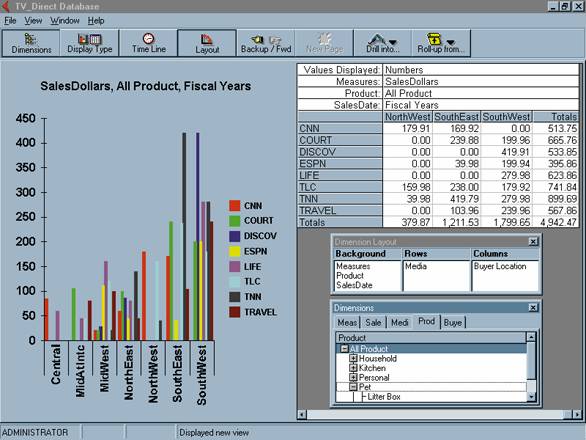Viewport: 586px width, 440px height.
Task: Select the DISCOV row header
Action: 340,152
